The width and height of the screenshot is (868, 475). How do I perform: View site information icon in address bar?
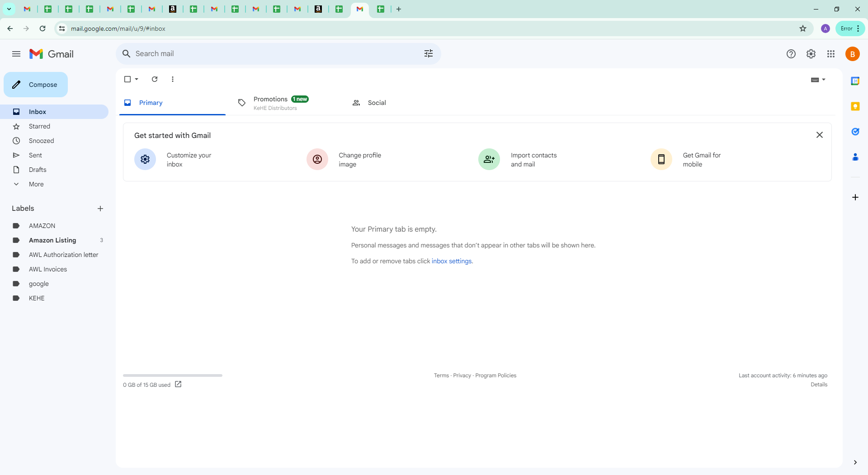point(62,28)
